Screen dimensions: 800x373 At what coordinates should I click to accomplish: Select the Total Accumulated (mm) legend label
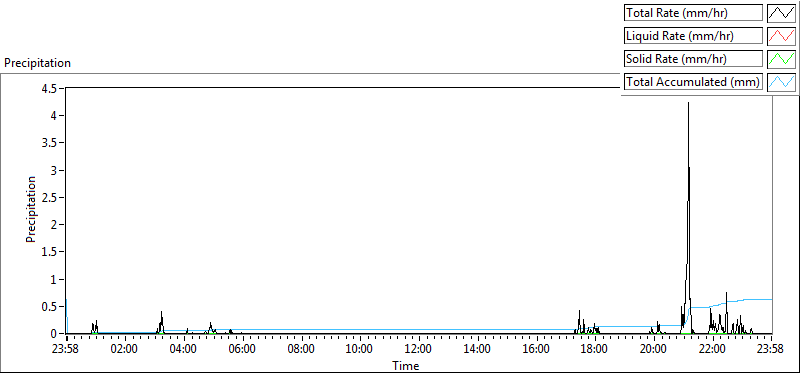tap(693, 81)
